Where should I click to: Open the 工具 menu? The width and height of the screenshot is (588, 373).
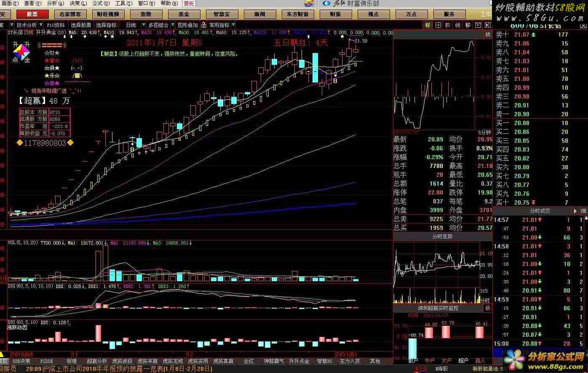(x=123, y=3)
